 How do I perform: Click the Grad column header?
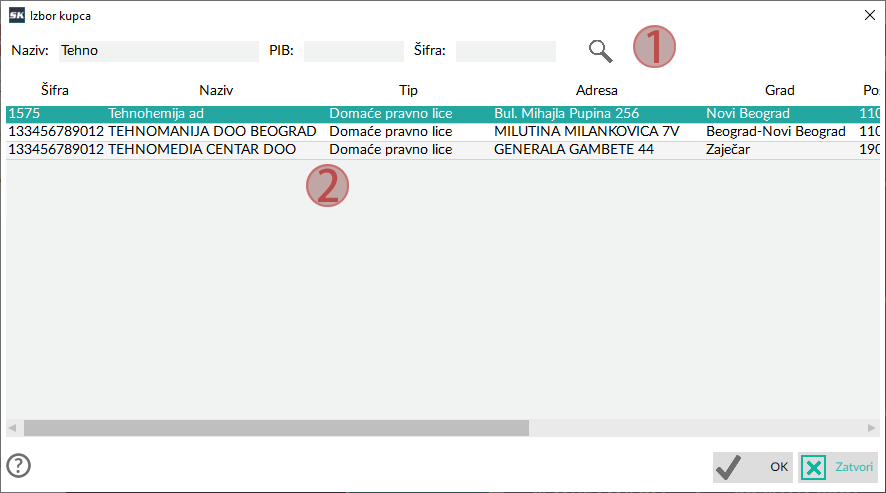(x=780, y=90)
